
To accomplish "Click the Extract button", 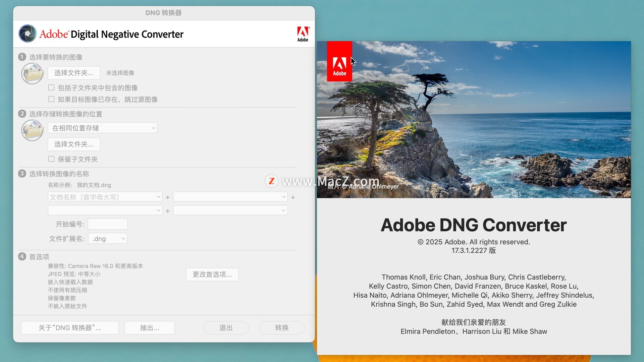I will pyautogui.click(x=150, y=328).
